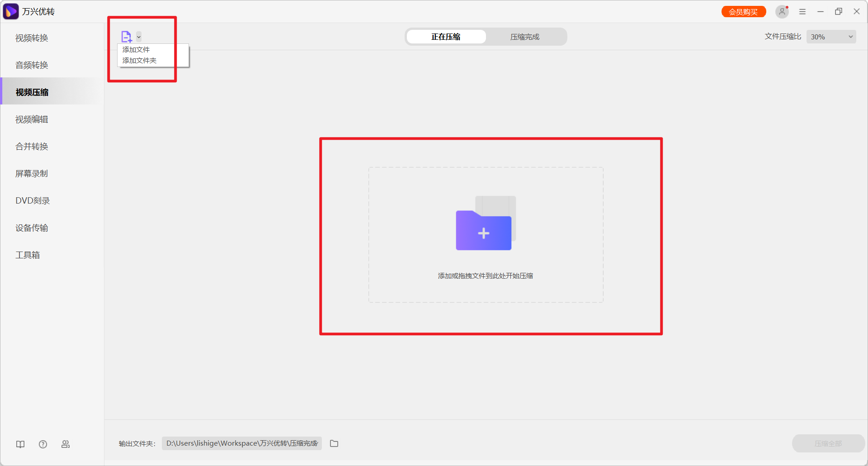Viewport: 868px width, 466px height.
Task: Click the 会员购买 button
Action: (743, 12)
